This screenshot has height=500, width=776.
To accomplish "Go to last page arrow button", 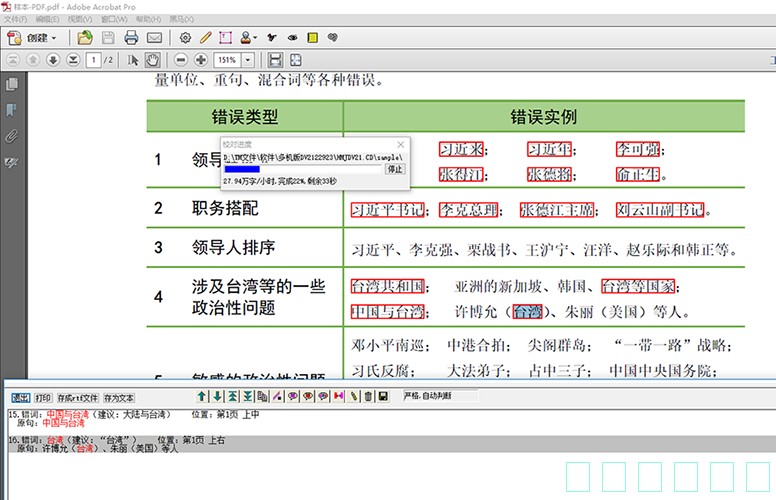I will coord(73,60).
